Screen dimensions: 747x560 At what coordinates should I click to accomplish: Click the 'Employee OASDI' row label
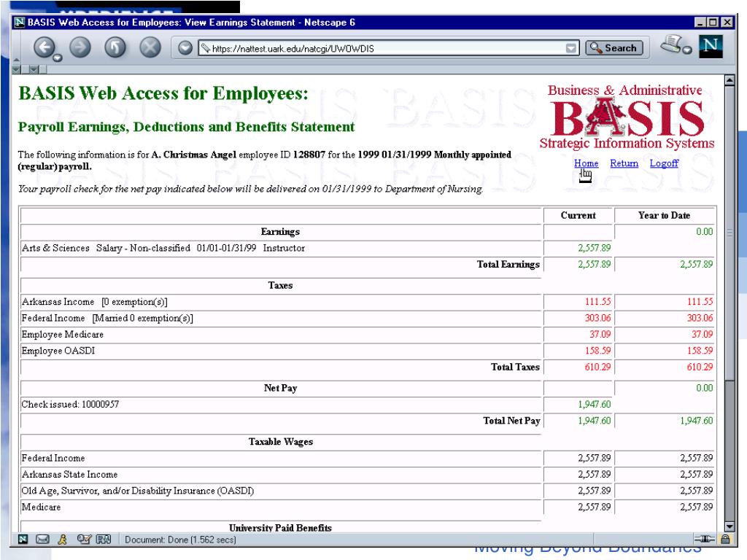(x=58, y=351)
